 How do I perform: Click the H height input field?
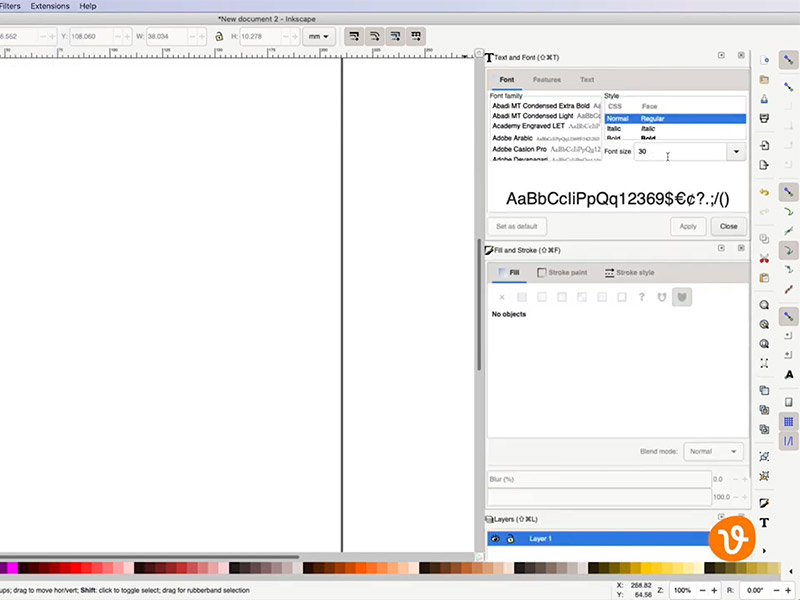click(x=260, y=36)
